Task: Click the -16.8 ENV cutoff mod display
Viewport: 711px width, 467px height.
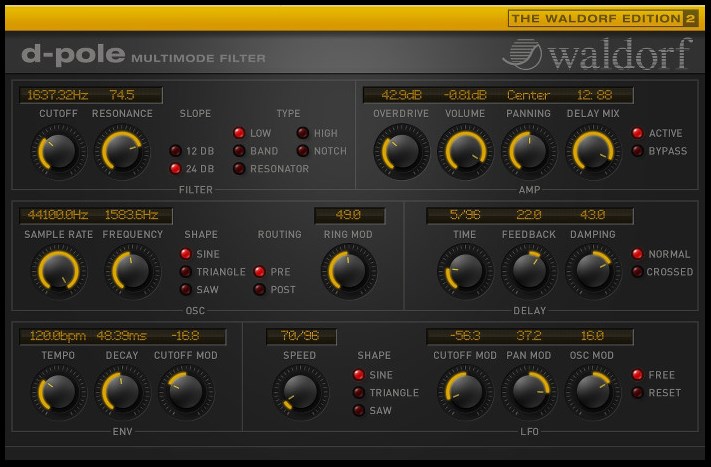Action: tap(185, 336)
